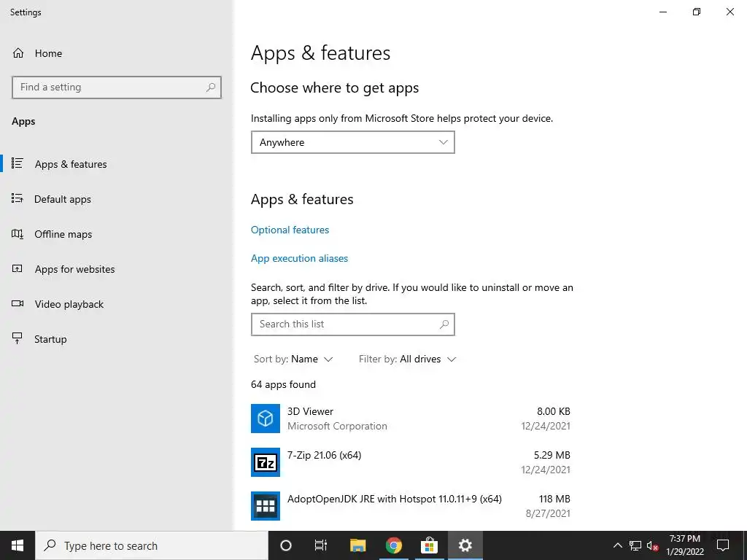The image size is (747, 560).
Task: Click the 8.00 KB size value
Action: coord(553,411)
